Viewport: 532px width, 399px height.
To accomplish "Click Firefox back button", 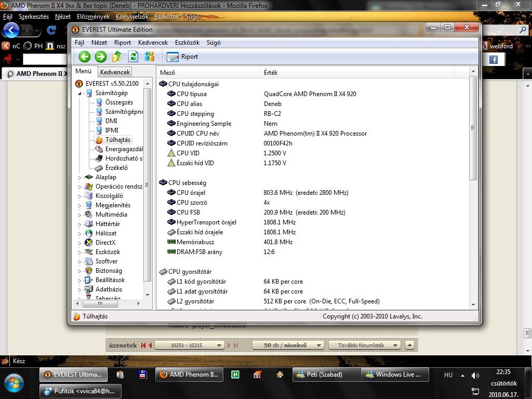I will coord(11,30).
